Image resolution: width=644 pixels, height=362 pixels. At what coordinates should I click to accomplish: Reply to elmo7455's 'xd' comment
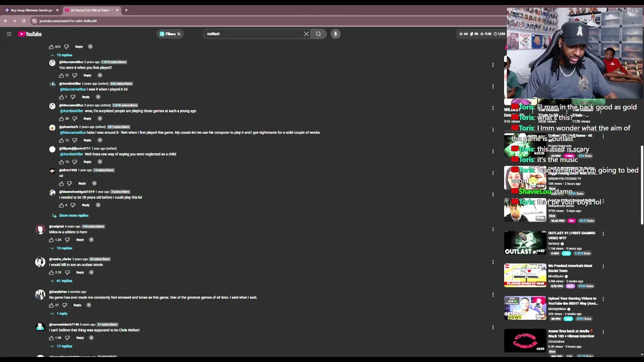82,184
